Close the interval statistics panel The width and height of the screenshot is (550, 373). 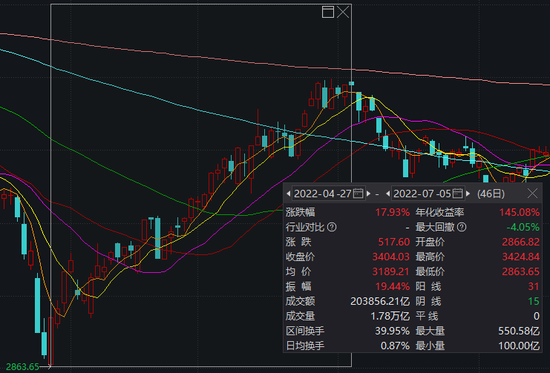pos(532,193)
